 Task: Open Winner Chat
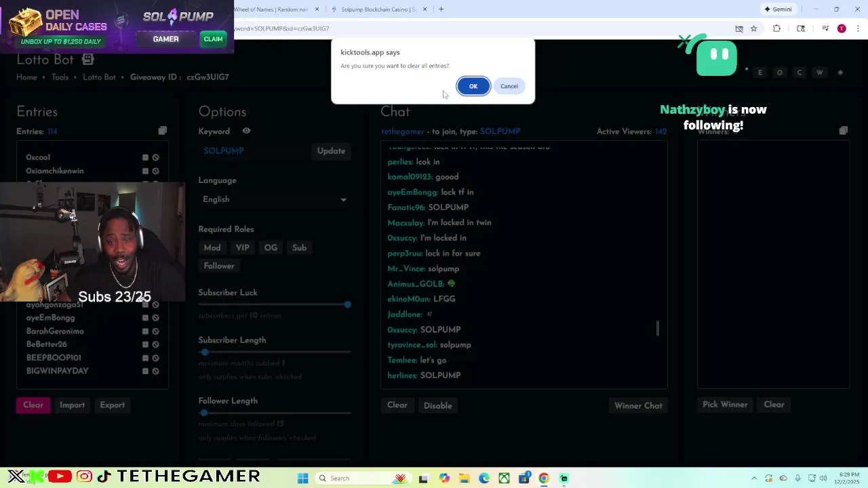(x=638, y=405)
